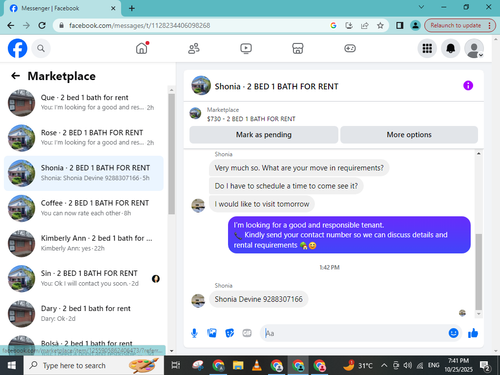
Task: Open a new browser tab
Action: 132,8
